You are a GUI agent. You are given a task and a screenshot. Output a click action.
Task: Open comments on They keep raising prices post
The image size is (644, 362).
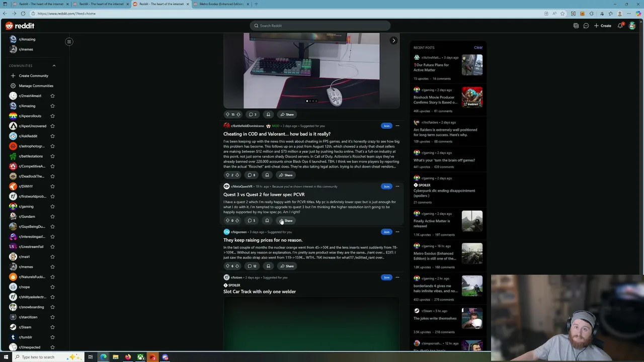(252, 266)
